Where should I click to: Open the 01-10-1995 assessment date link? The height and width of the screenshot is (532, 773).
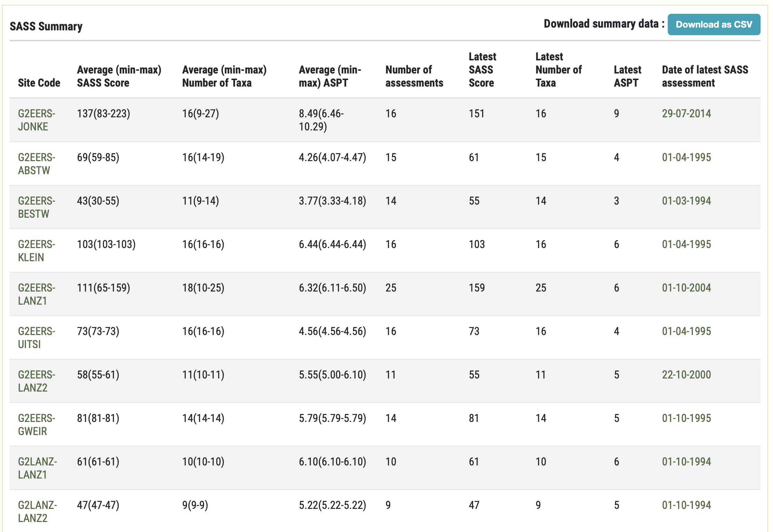point(686,418)
